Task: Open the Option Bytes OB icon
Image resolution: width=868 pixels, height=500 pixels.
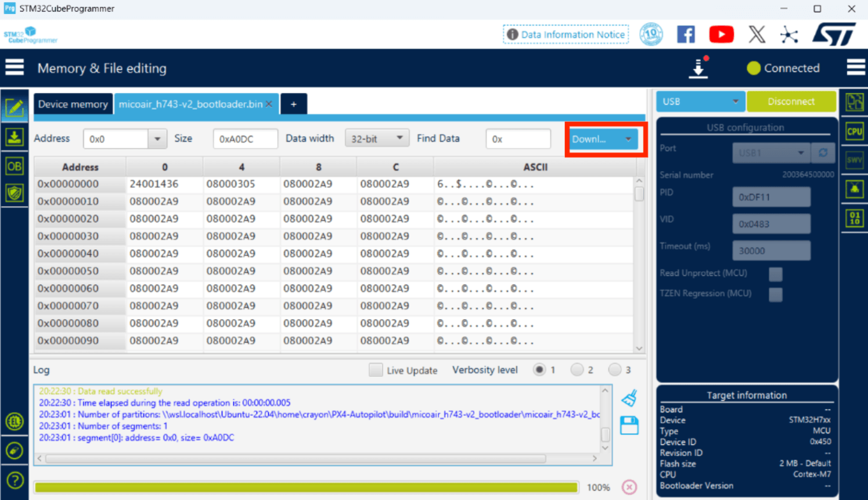Action: (15, 166)
